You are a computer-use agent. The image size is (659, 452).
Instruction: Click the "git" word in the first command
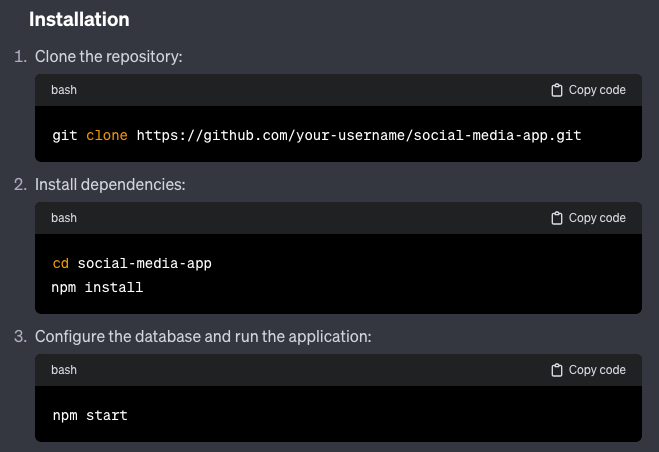coord(64,134)
